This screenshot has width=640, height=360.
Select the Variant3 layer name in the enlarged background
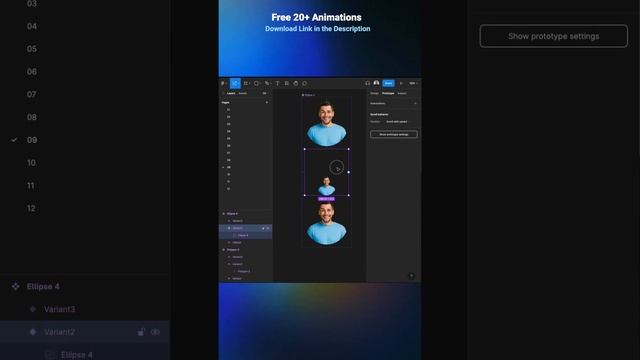click(60, 309)
